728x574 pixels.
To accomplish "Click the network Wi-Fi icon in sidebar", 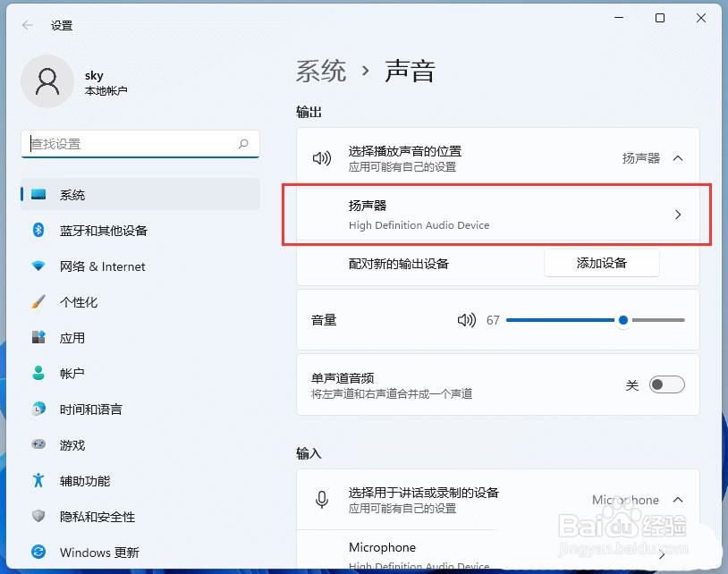I will coord(38,266).
